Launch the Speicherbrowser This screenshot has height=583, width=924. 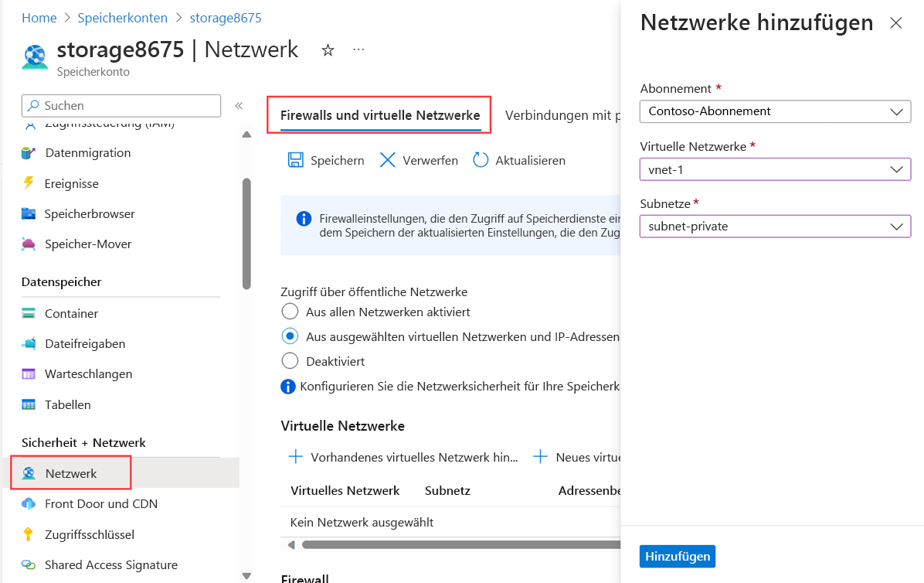click(87, 213)
